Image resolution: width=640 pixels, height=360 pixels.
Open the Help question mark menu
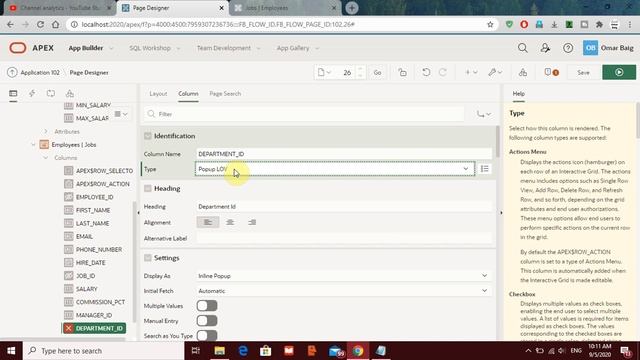tap(568, 48)
